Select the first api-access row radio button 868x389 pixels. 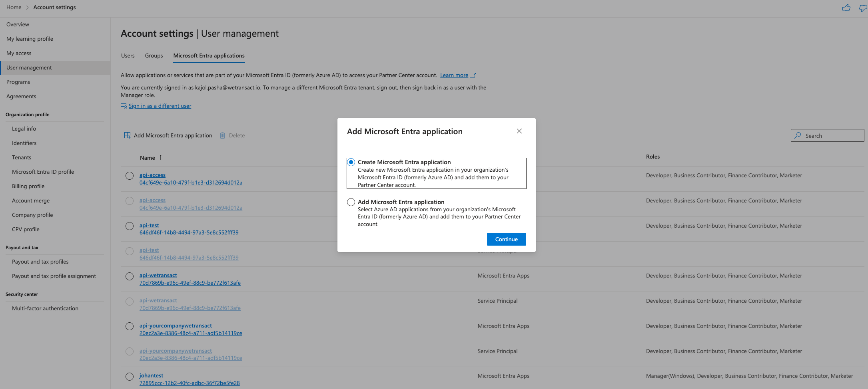(x=130, y=176)
